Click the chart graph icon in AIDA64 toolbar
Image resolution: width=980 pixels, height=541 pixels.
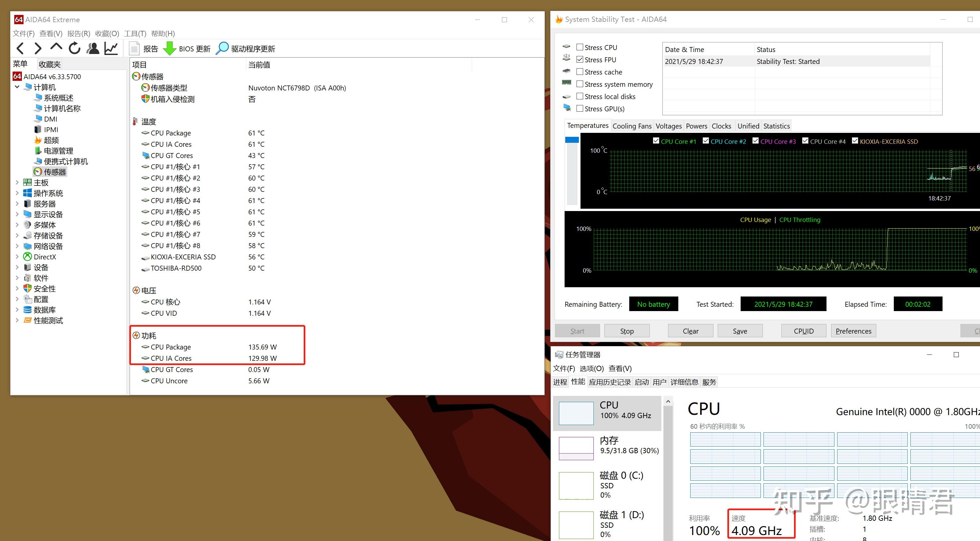111,48
